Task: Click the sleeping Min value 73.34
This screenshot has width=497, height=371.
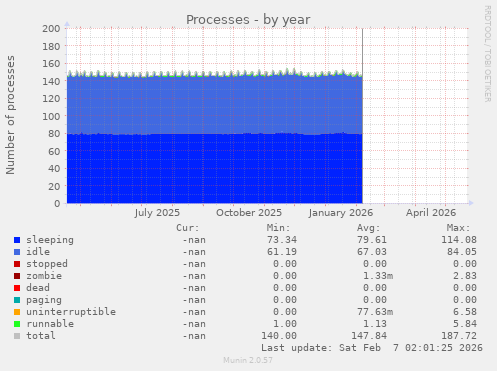Action: [x=282, y=240]
